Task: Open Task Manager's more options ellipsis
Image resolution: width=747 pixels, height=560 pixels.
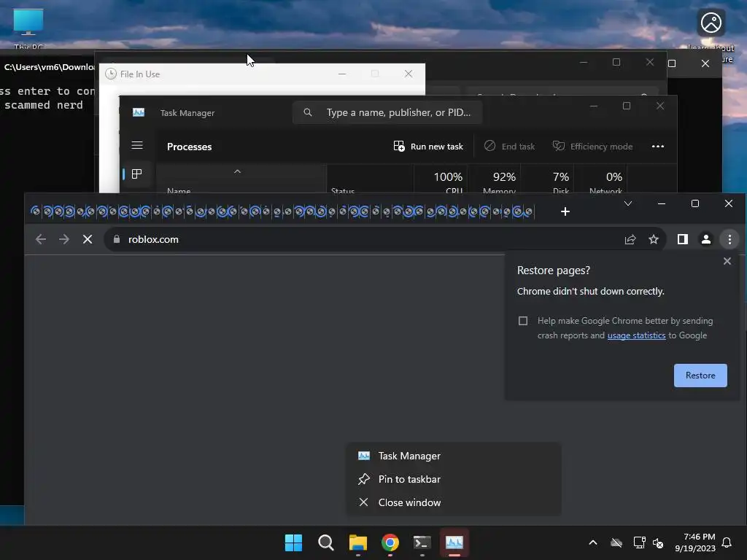Action: tap(658, 146)
